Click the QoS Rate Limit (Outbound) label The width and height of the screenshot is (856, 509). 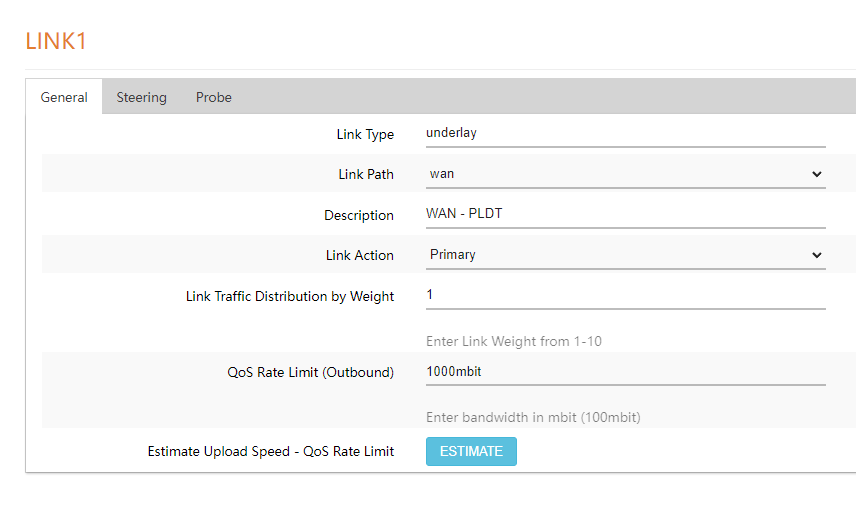(310, 372)
